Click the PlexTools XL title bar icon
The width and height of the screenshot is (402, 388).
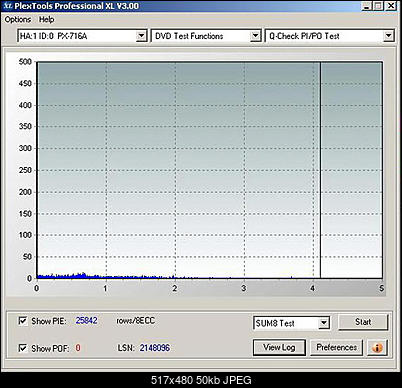click(8, 6)
